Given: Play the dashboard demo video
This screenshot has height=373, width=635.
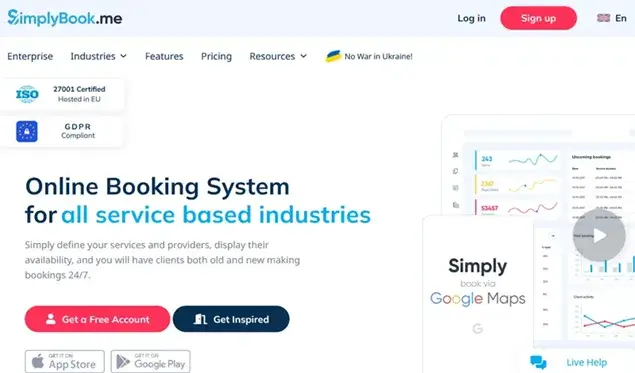Looking at the screenshot, I should [x=599, y=235].
